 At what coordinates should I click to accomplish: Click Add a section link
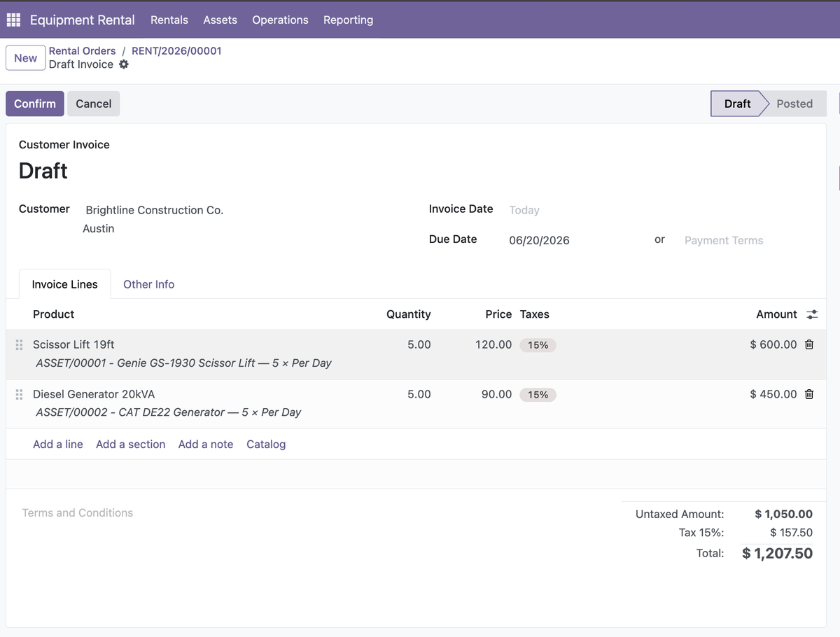(x=131, y=444)
